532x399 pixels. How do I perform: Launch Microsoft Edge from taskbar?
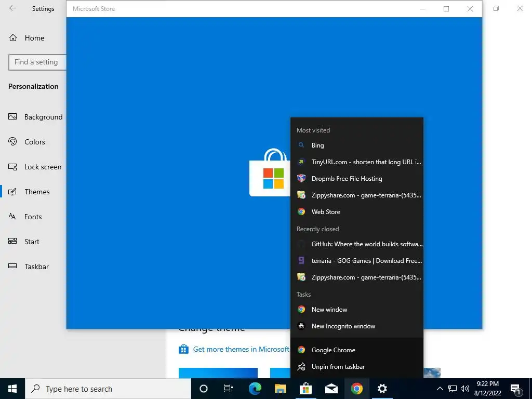(x=255, y=389)
